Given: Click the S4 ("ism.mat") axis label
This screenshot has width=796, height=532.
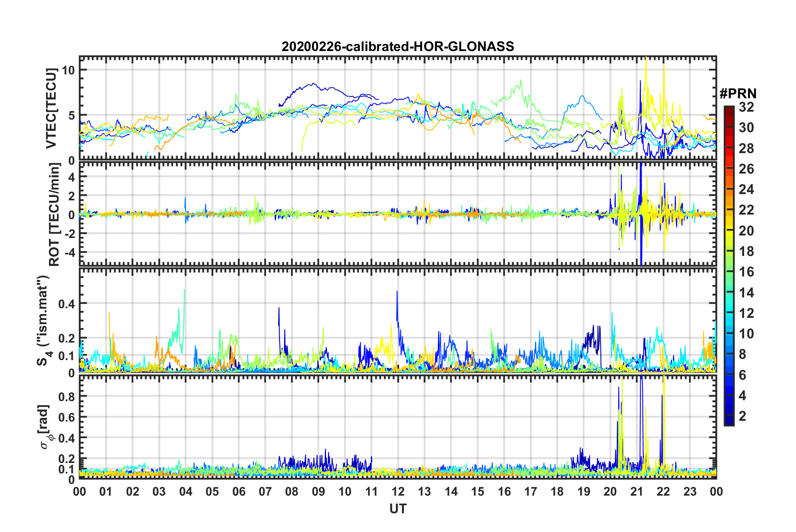Looking at the screenshot, I should coord(43,321).
